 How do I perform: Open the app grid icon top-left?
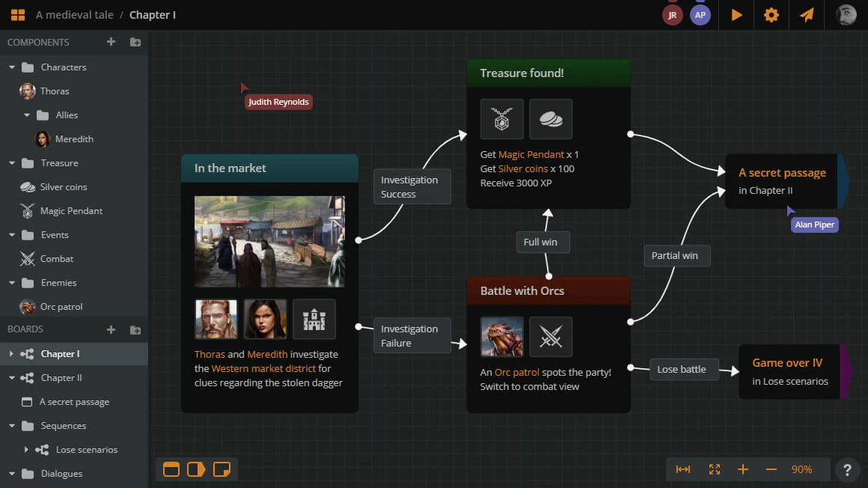(x=17, y=14)
